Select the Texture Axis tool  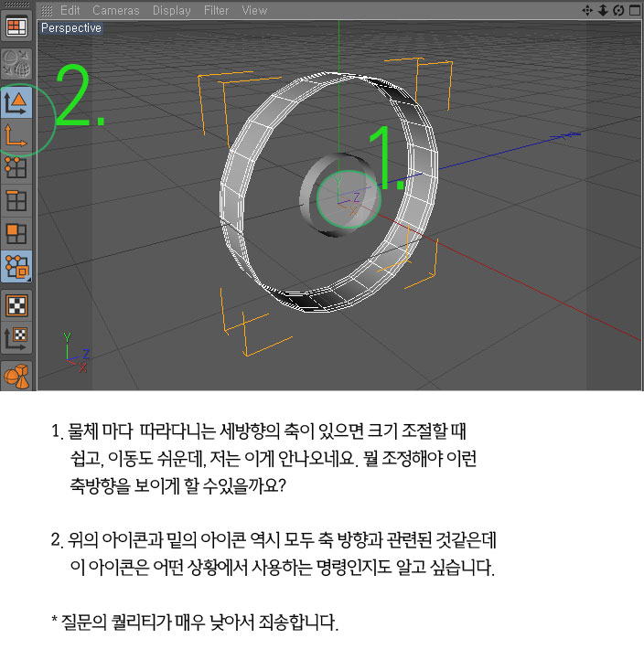tap(16, 337)
